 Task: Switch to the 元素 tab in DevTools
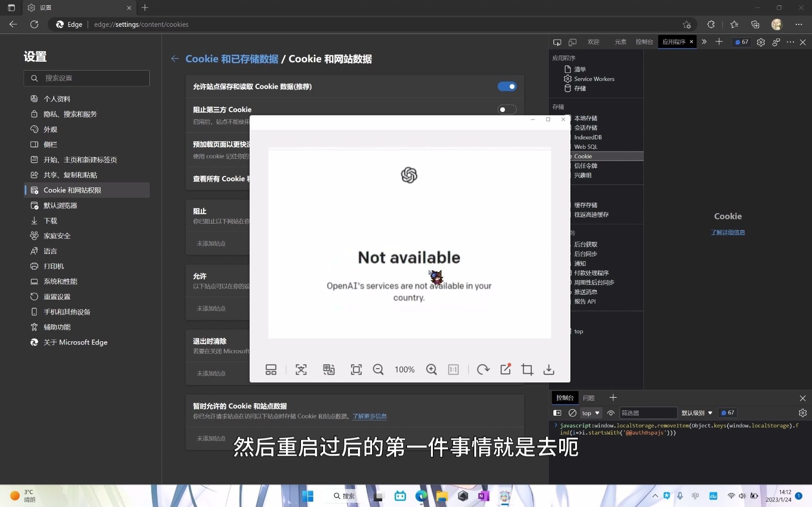coord(620,42)
